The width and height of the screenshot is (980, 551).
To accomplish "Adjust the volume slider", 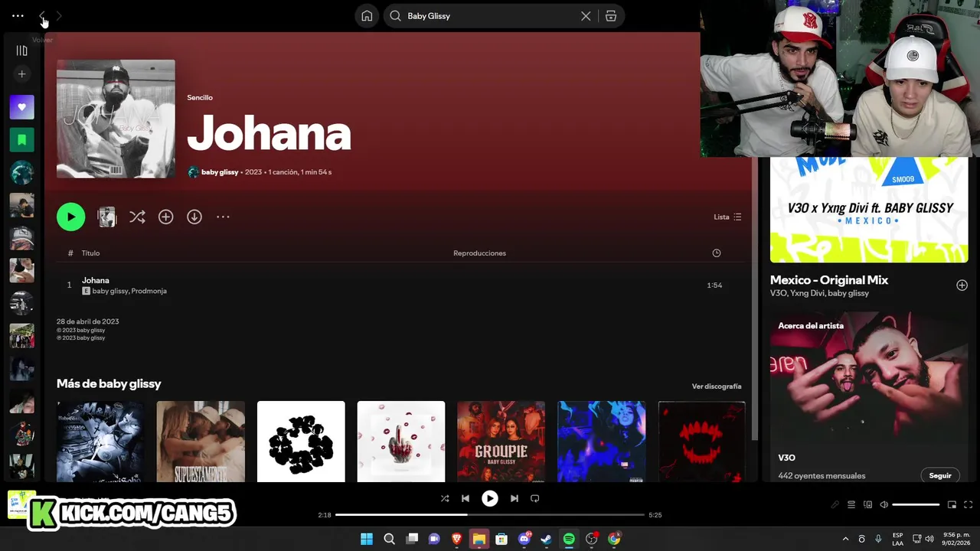I will pos(916,505).
